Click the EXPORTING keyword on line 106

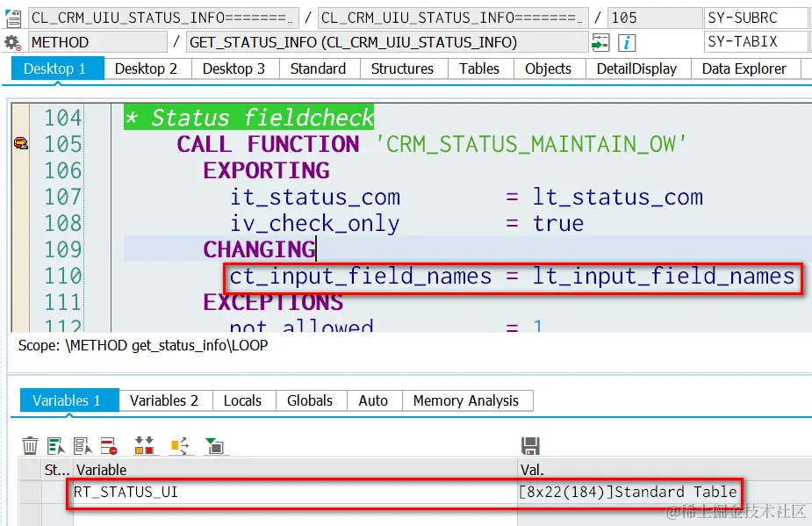point(266,170)
